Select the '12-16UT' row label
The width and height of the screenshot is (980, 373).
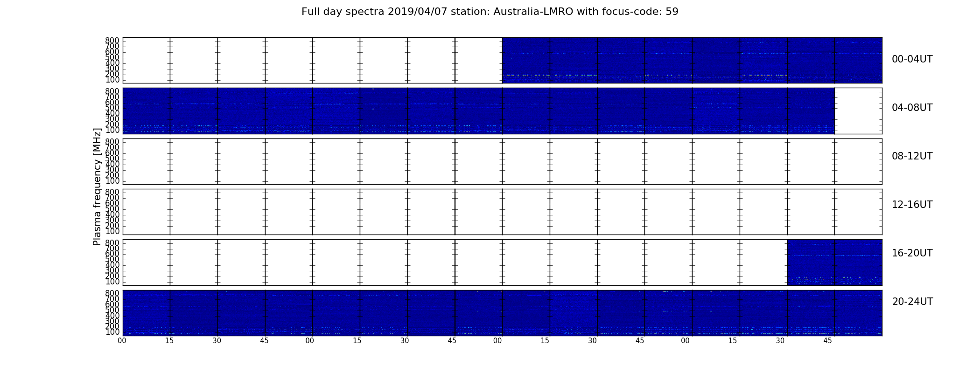(912, 205)
